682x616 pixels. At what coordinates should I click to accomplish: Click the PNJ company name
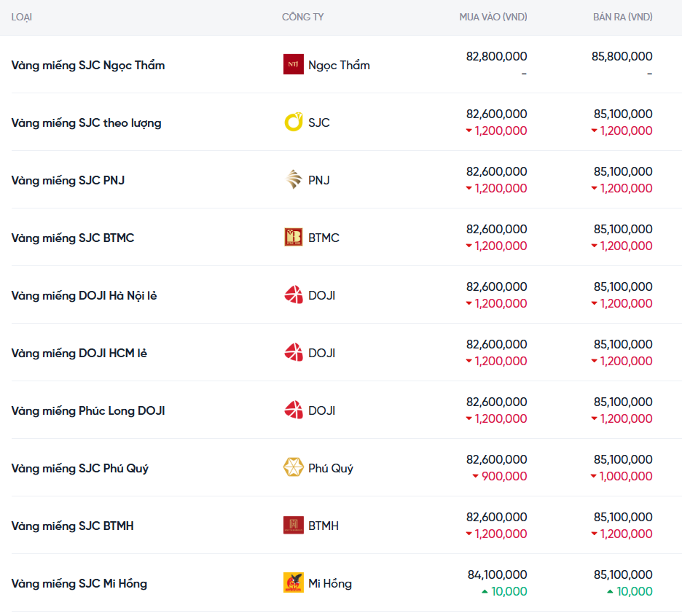319,180
